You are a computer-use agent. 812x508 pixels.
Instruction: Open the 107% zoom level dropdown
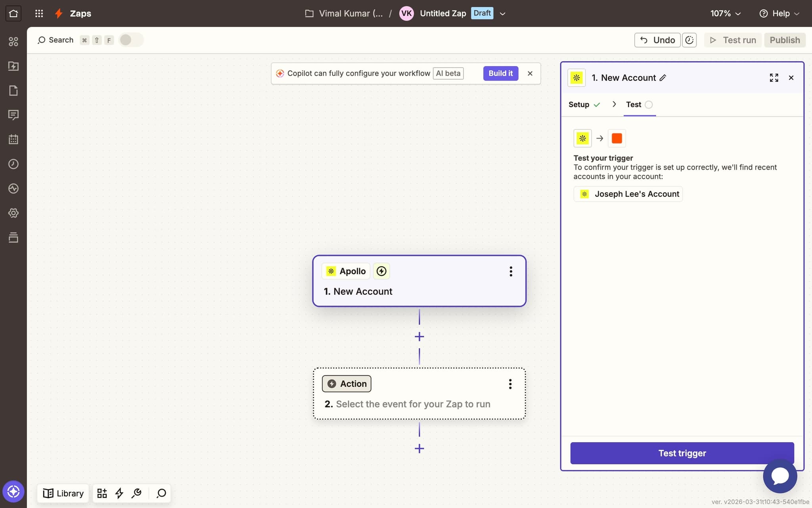pyautogui.click(x=725, y=13)
